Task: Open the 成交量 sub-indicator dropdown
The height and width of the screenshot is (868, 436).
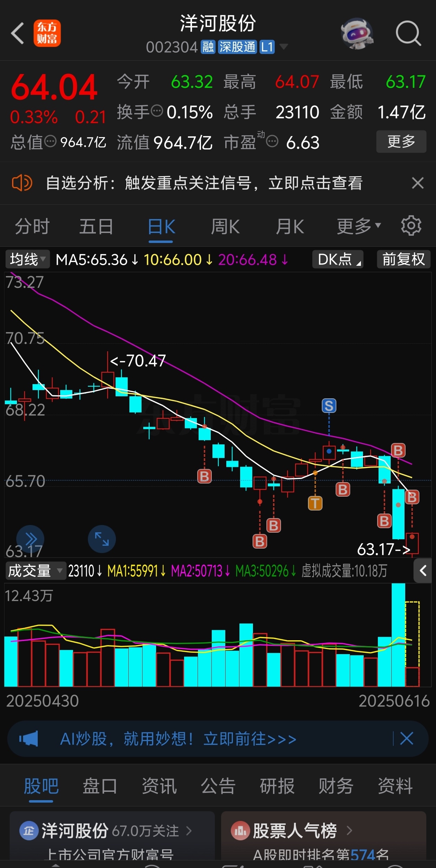Action: pyautogui.click(x=35, y=571)
